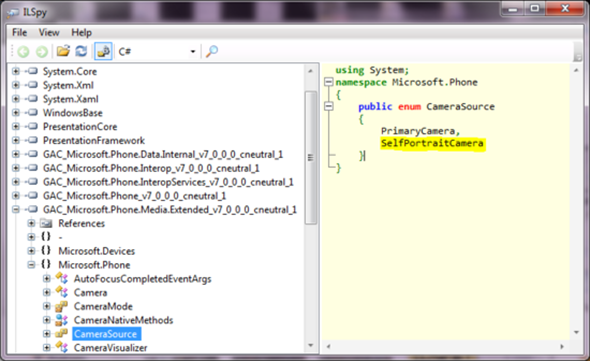Click Microsoft.Phone in the namespace declaration

pyautogui.click(x=435, y=82)
